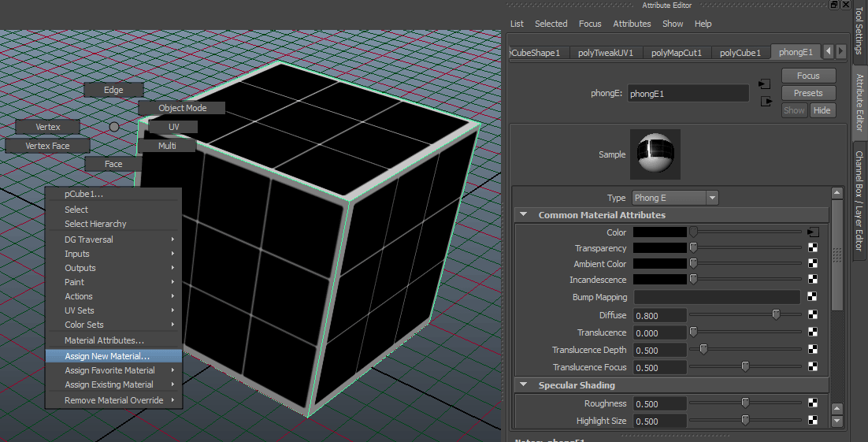Expand the Assign Existing Material submenu
The height and width of the screenshot is (442, 868).
coord(109,384)
